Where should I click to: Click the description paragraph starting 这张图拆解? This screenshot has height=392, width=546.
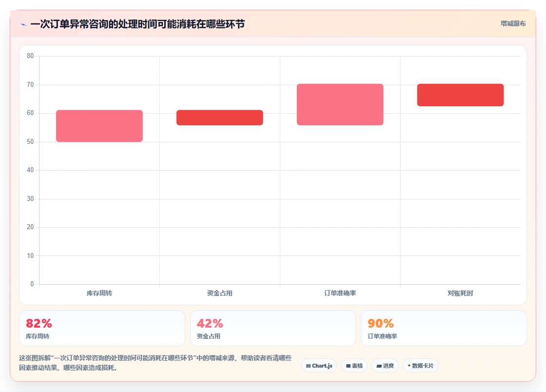156,363
